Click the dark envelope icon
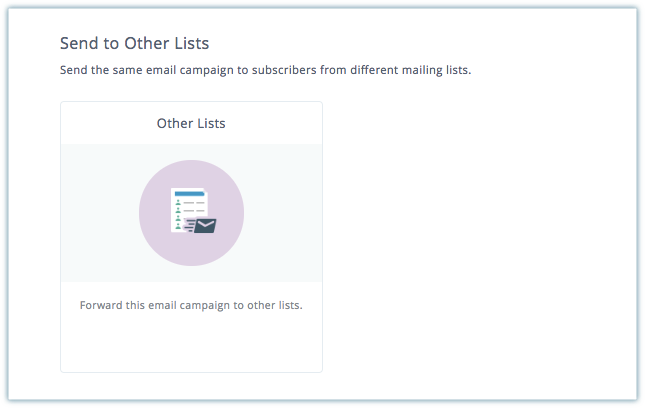Screen dimensions: 645x408 [205, 227]
